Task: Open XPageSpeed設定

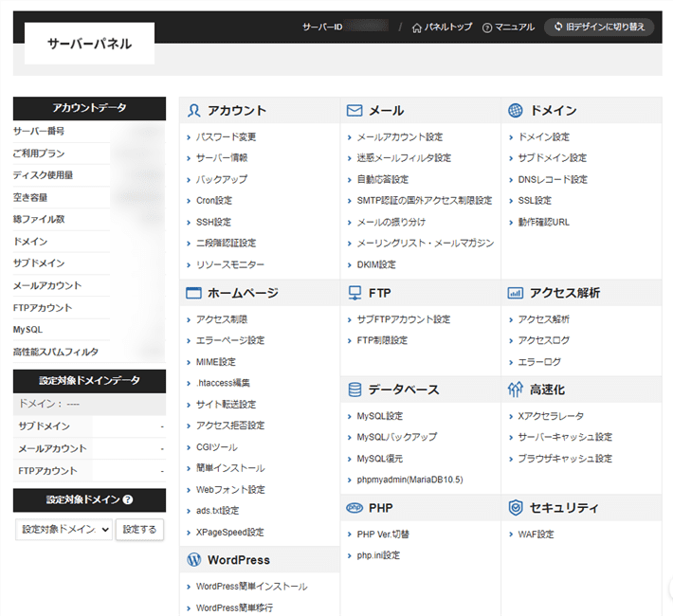Action: (x=229, y=533)
